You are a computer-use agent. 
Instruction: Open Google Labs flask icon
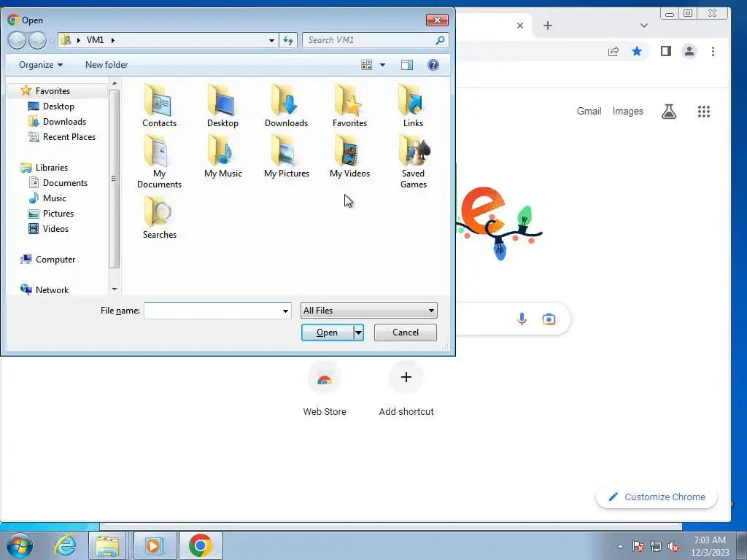669,112
